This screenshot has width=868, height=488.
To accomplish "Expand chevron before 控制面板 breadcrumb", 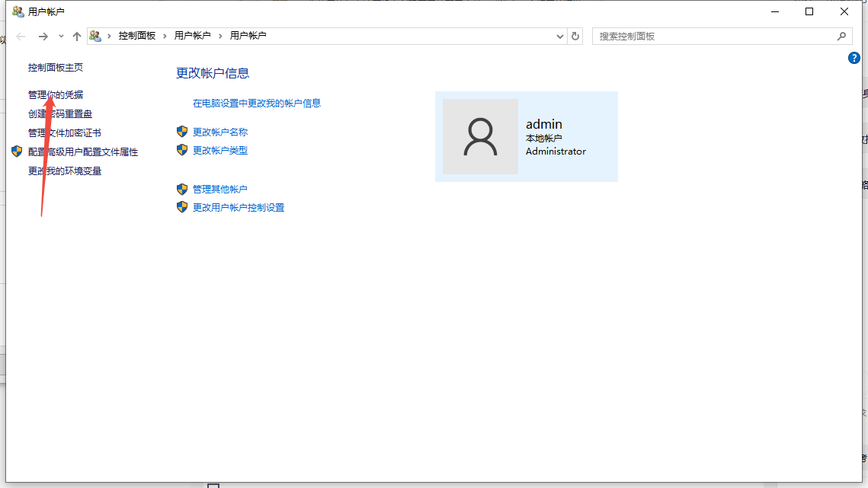I will tap(109, 36).
